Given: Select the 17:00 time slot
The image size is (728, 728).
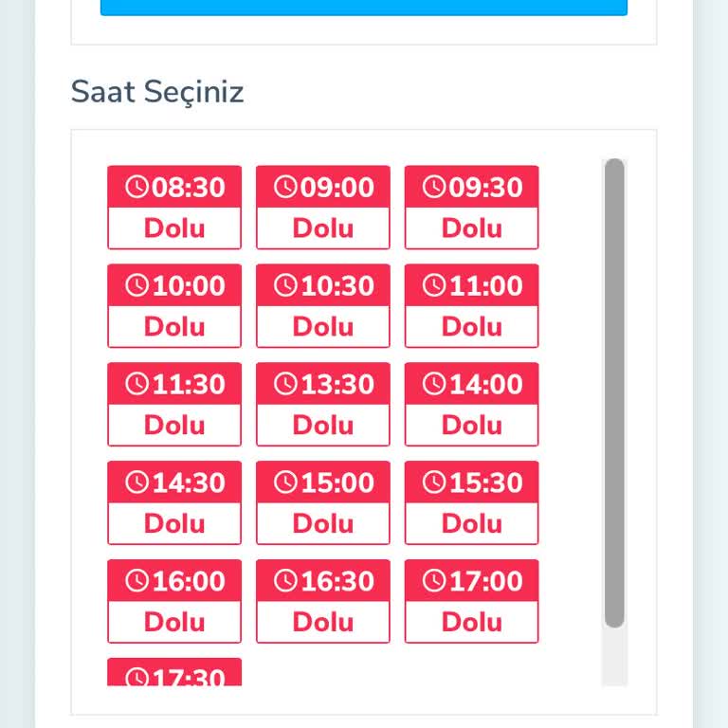Looking at the screenshot, I should tap(471, 601).
